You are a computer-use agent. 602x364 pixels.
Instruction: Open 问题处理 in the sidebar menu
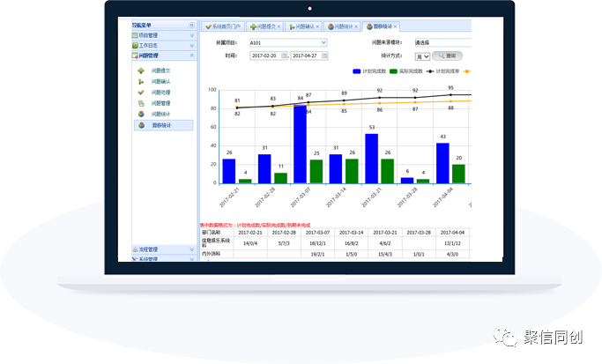161,93
